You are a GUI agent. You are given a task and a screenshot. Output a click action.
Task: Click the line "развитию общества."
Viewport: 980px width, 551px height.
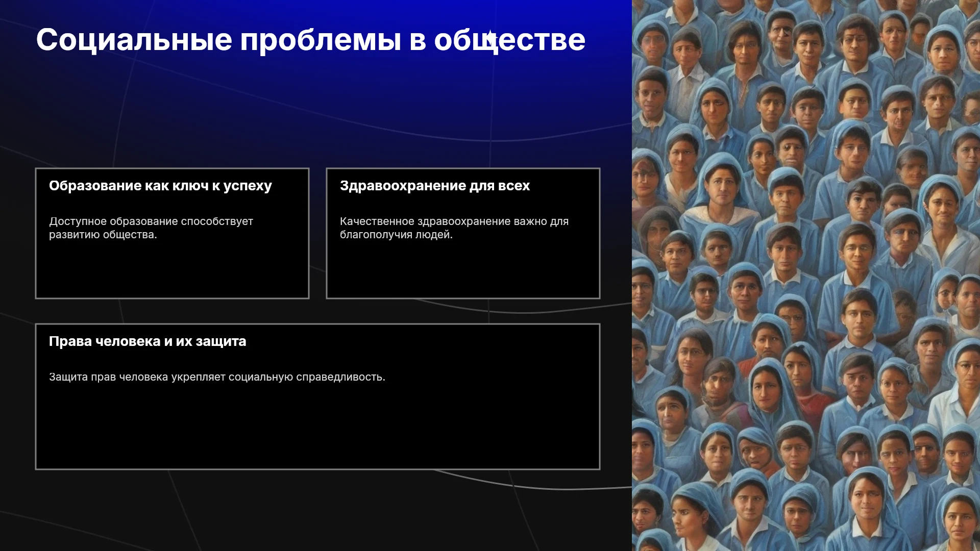coord(103,235)
